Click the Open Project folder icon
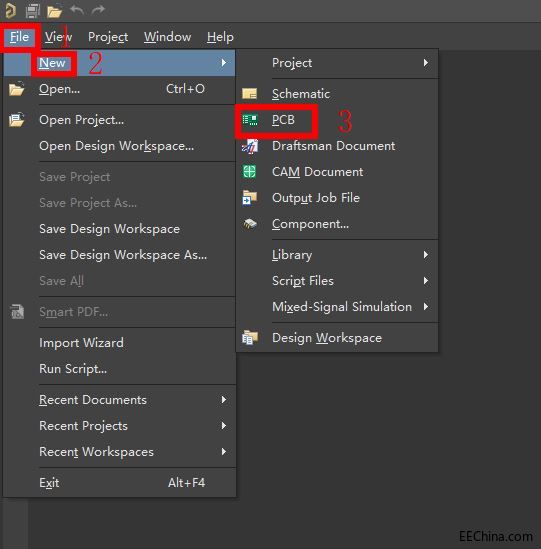The width and height of the screenshot is (541, 549). 16,120
